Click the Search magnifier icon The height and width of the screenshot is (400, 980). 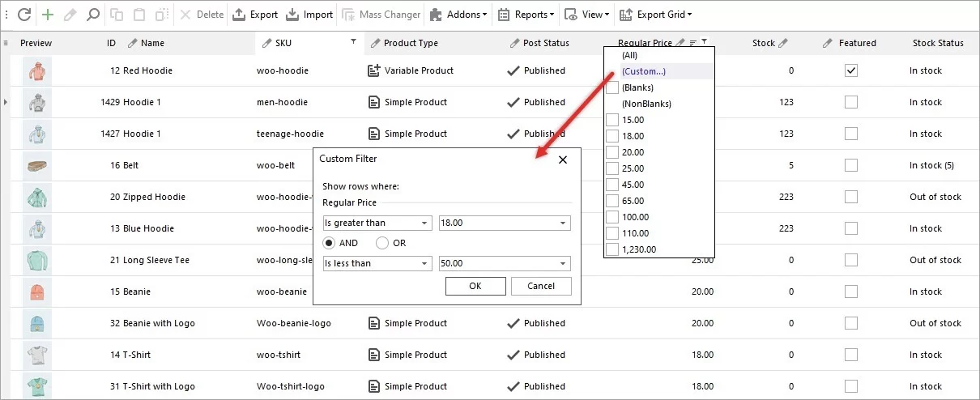(93, 15)
